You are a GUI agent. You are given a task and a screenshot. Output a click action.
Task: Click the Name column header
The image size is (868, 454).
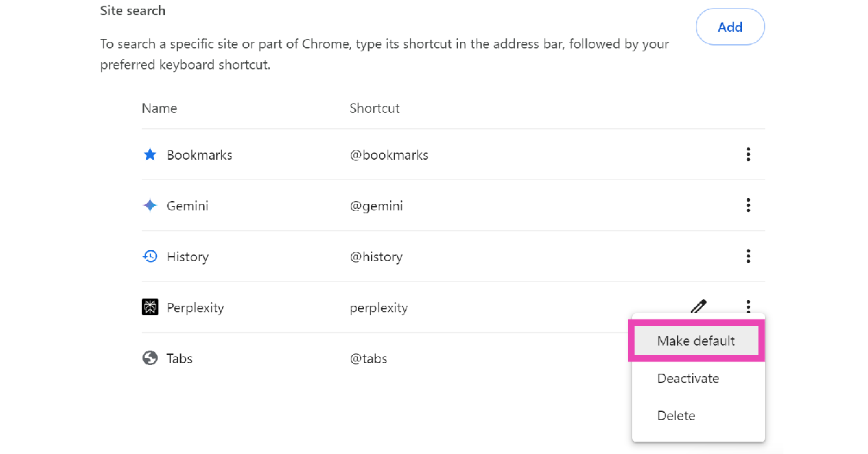pyautogui.click(x=159, y=108)
